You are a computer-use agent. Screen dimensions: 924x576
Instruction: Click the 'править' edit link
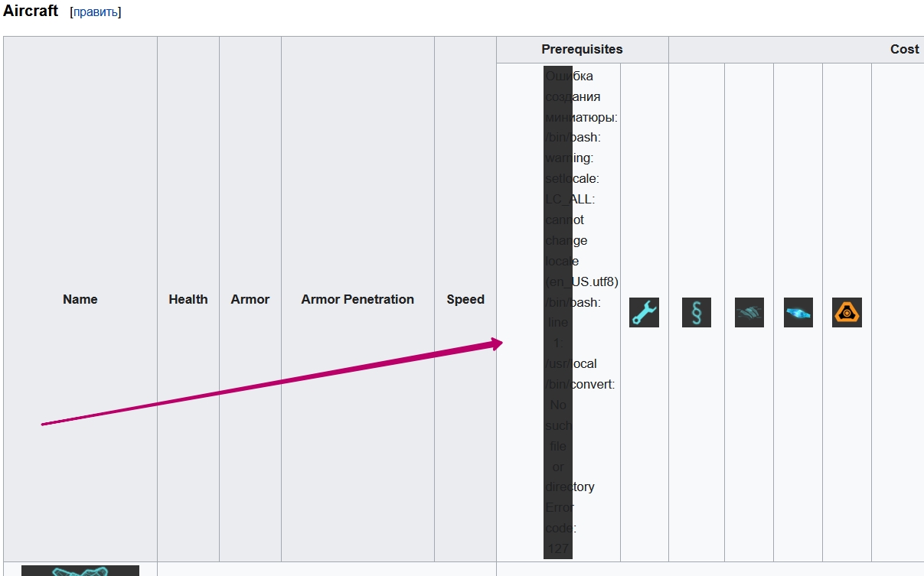96,12
